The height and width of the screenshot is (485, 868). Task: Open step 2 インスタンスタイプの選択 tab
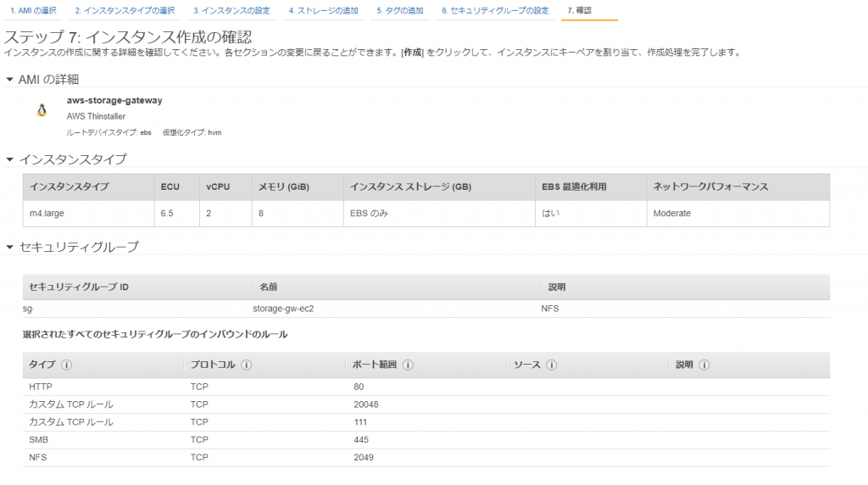(x=125, y=10)
